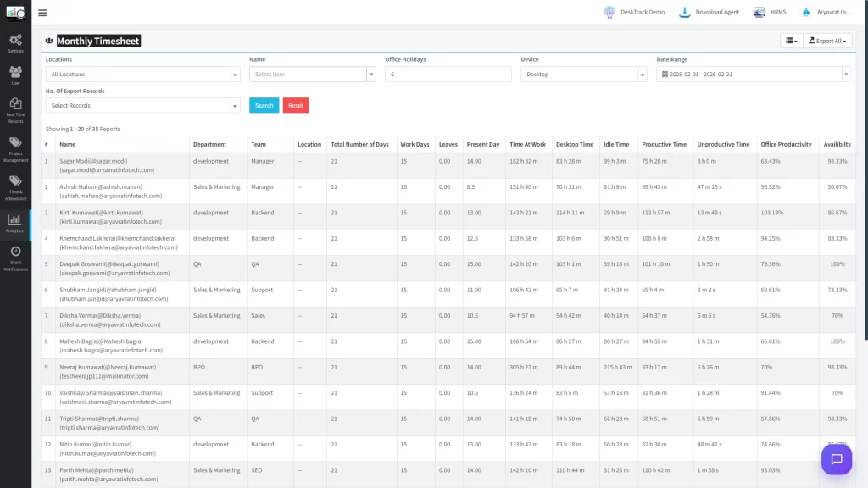
Task: Click the Time At Work header
Action: pos(527,144)
